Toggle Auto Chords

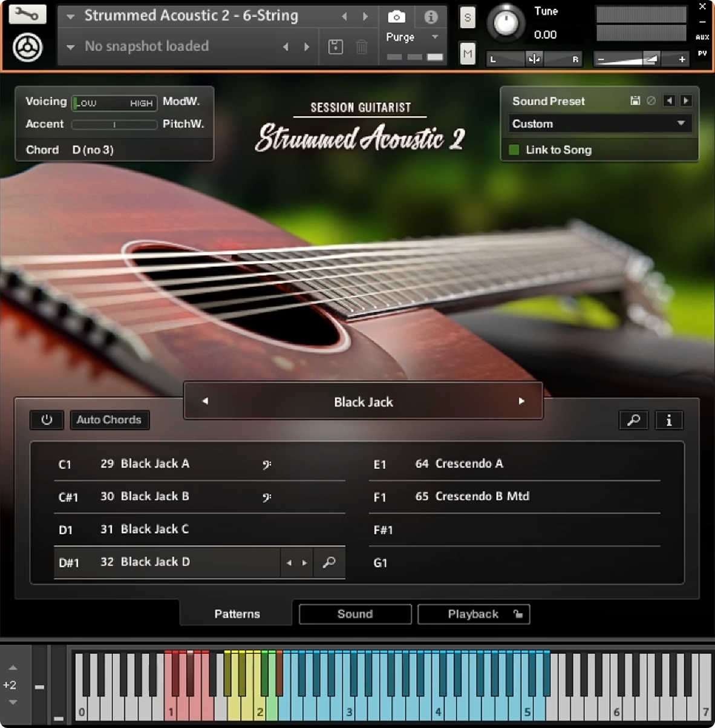109,420
